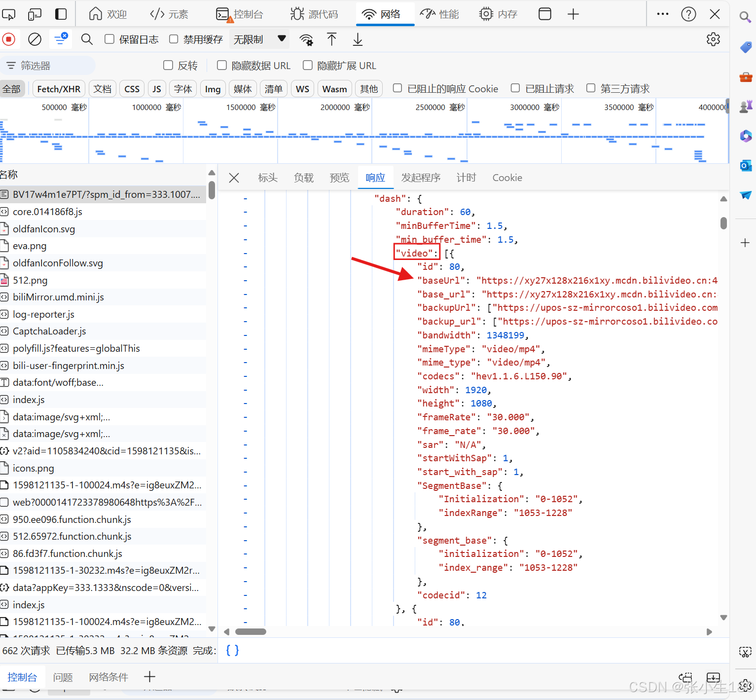Check Hide extension URLs checkbox
Viewport: 756px width, 700px height.
(308, 65)
